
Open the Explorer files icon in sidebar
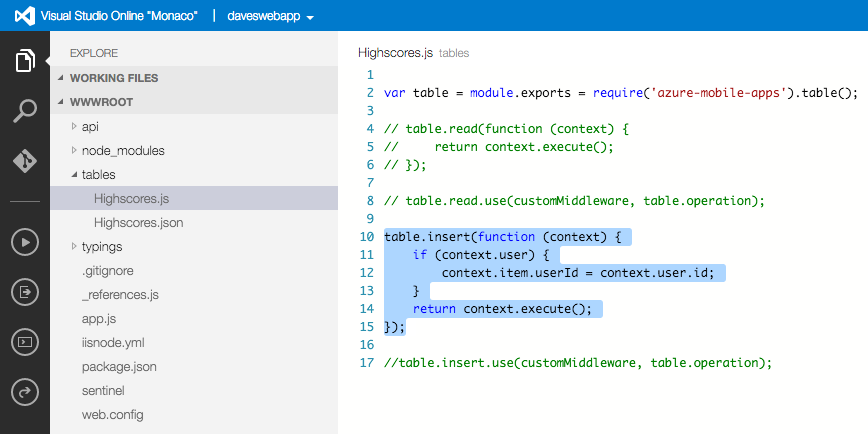pos(25,61)
